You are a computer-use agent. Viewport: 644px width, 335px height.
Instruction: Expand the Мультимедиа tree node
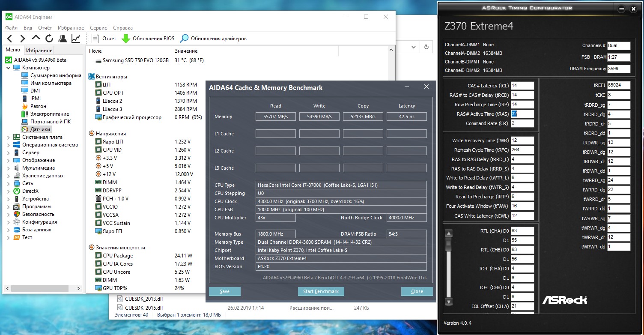[x=8, y=168]
